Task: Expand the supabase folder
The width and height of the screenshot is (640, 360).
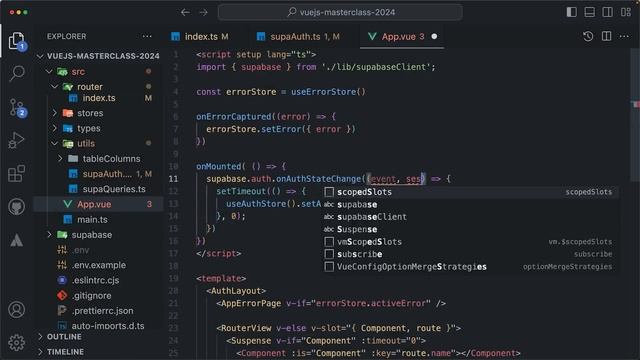Action: pos(98,235)
